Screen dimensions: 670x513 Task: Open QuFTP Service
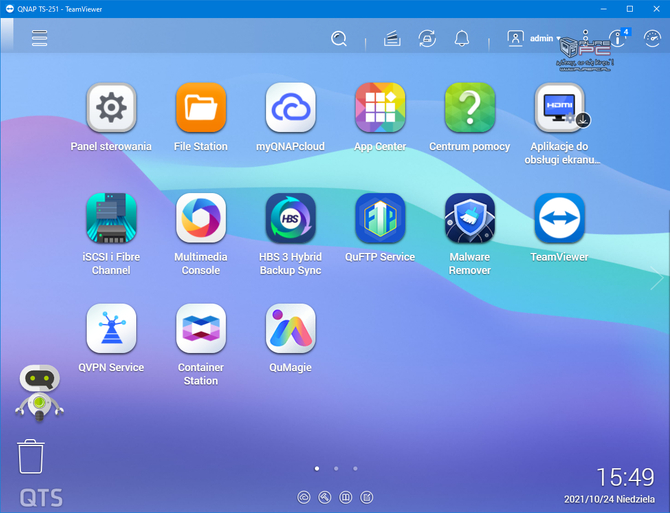point(380,218)
